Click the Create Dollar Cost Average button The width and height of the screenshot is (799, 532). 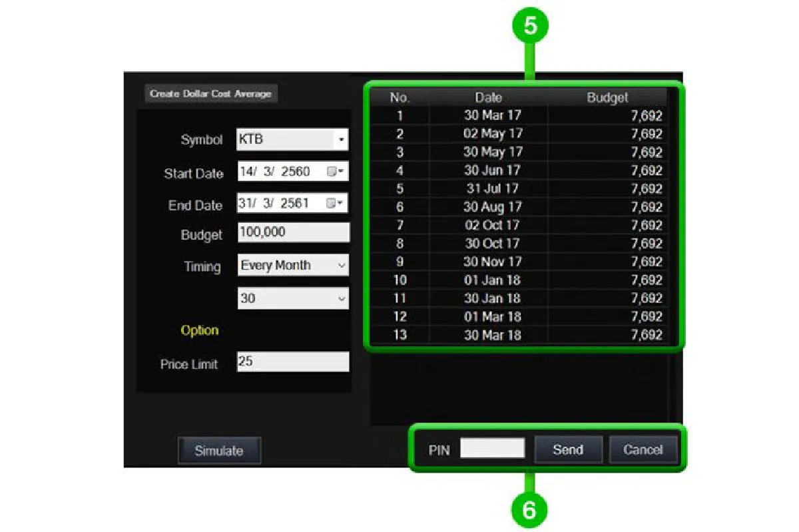click(210, 94)
